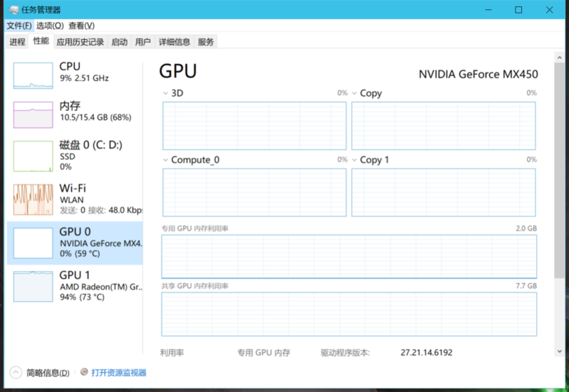
Task: Open the 磁盘 0 disk graph thumbnail
Action: click(x=33, y=156)
